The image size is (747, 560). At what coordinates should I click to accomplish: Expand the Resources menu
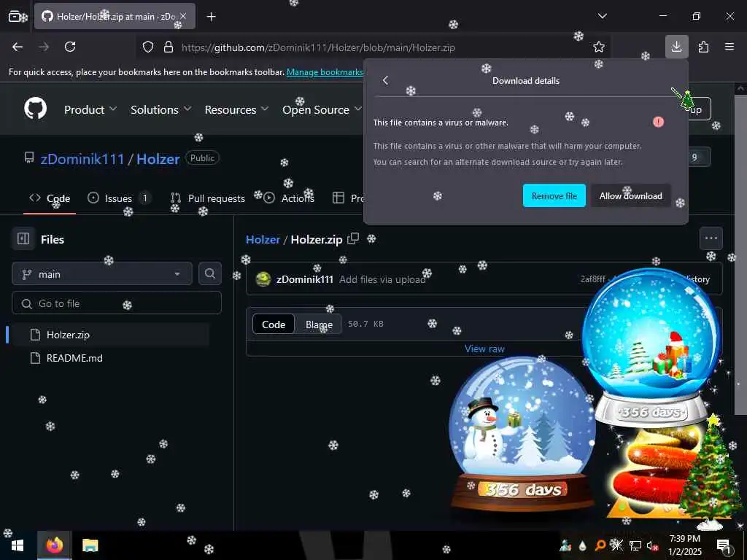[237, 109]
